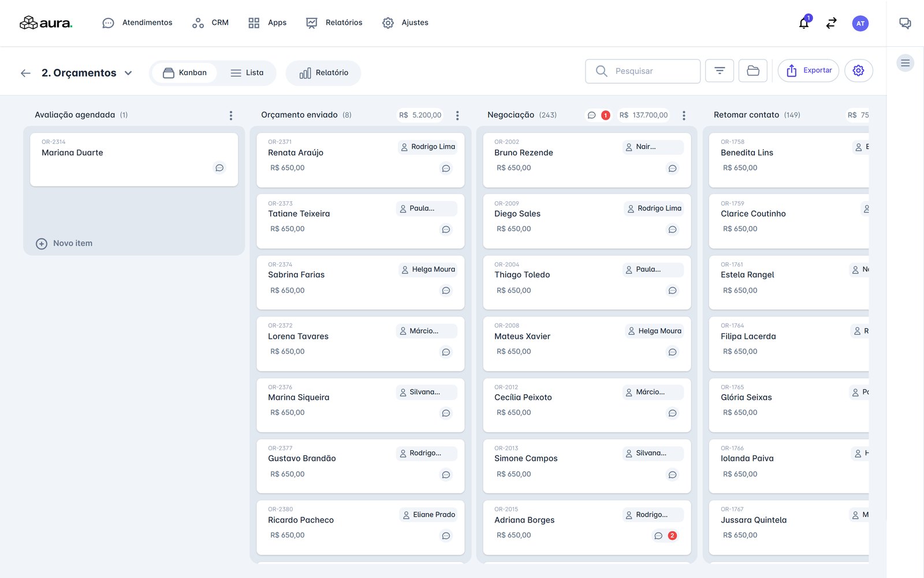Open Avaliação agendada column options menu
The image size is (924, 578).
[231, 116]
